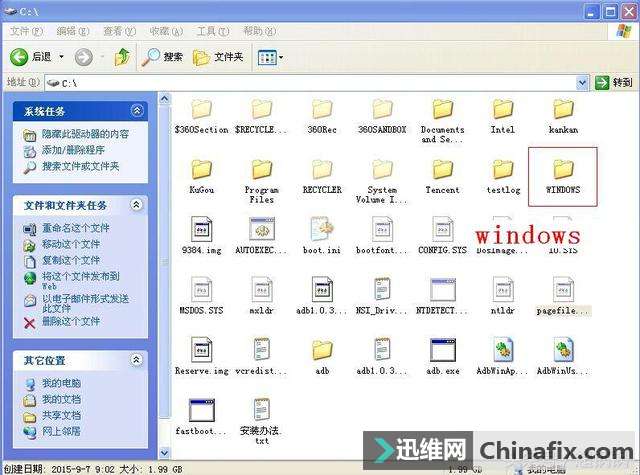The image size is (640, 475).
Task: Open the 收藏(A) menu
Action: pos(166,31)
